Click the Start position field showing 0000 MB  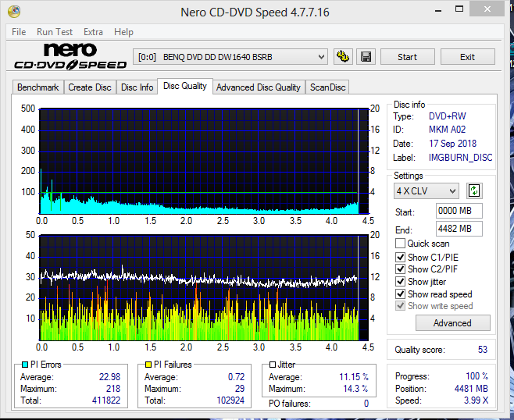pos(459,211)
